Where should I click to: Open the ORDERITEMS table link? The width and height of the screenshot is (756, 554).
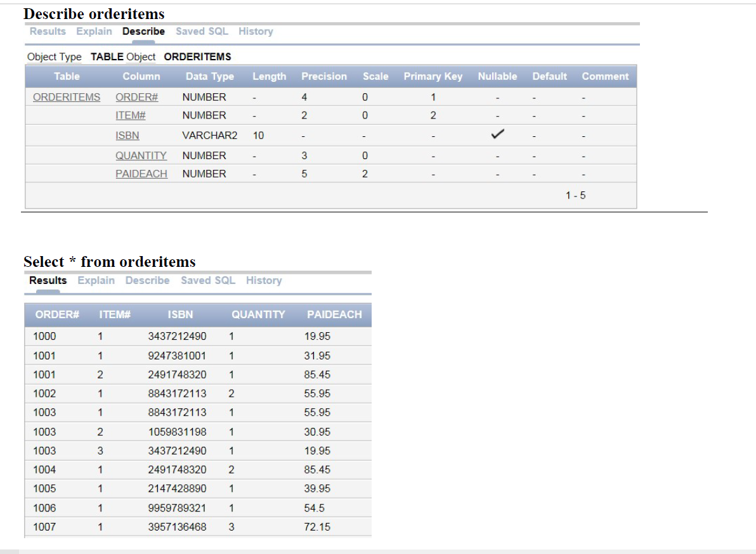67,98
